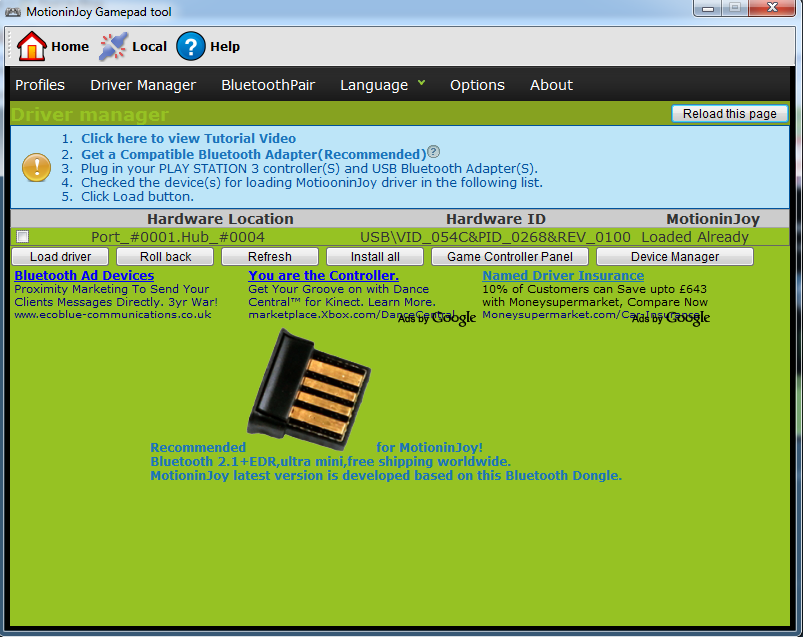Open the Named Driver Insurance ad link
This screenshot has height=638, width=804.
coord(563,275)
